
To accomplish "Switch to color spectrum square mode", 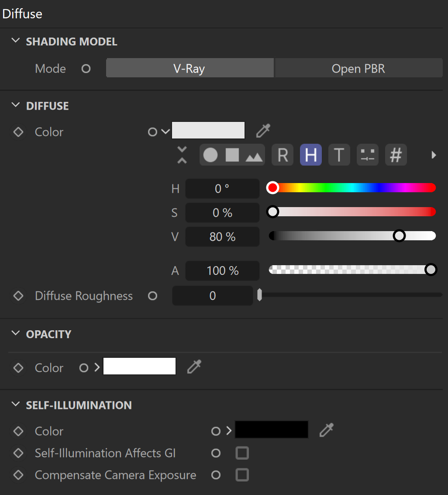I will point(232,155).
